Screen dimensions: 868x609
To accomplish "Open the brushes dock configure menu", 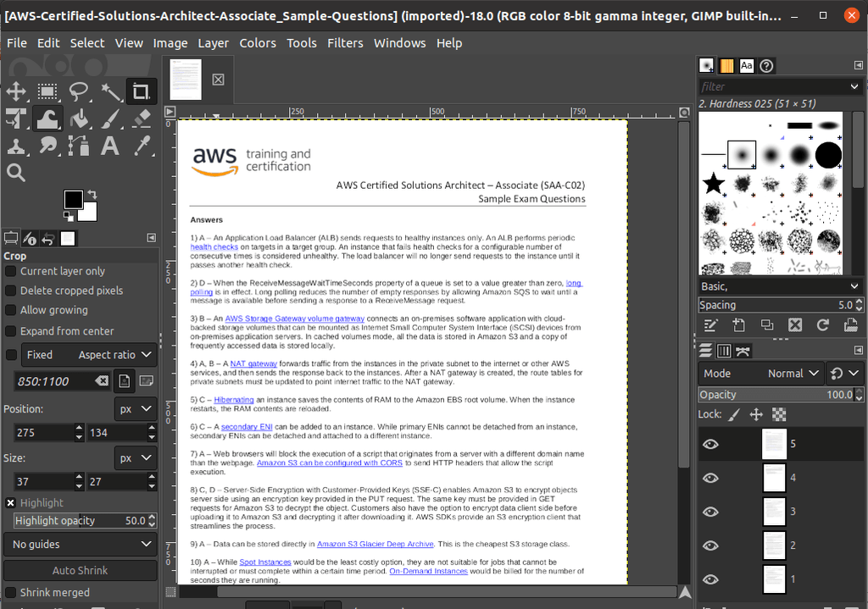I will point(858,65).
